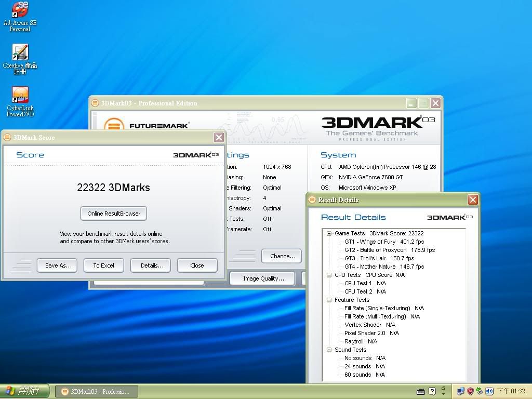Viewport: 532px width, 399px height.
Task: Click the red security shield tray icon
Action: tap(470, 391)
